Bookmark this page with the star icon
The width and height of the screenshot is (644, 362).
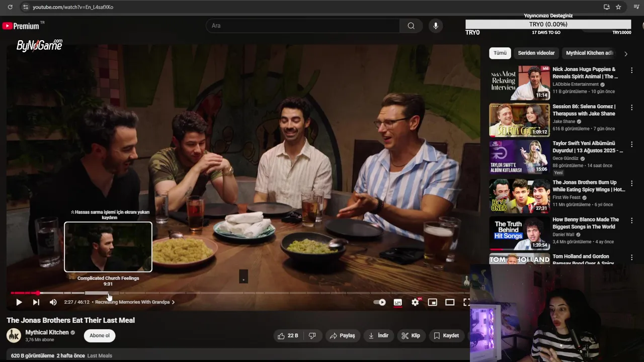(618, 7)
